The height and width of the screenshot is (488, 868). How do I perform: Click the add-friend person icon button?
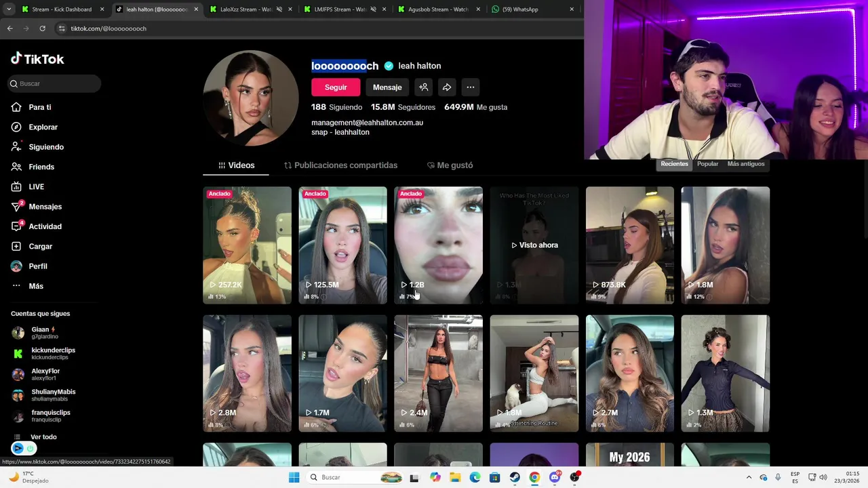click(423, 87)
